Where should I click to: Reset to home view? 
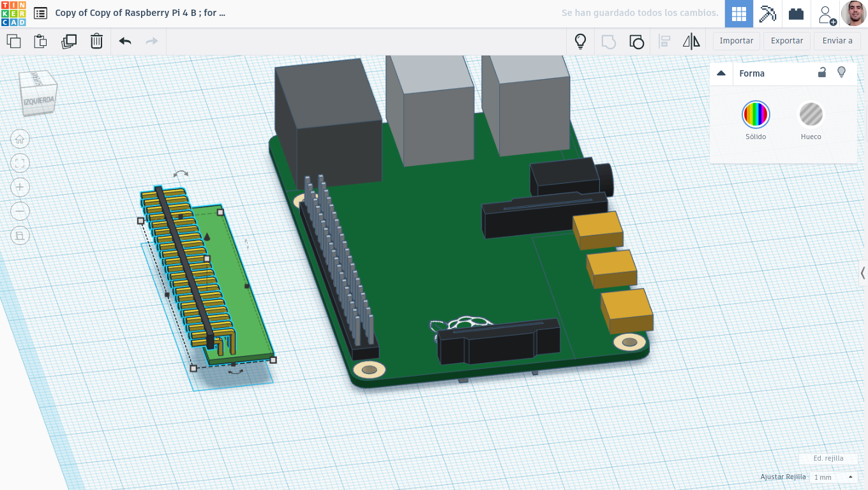pyautogui.click(x=20, y=139)
